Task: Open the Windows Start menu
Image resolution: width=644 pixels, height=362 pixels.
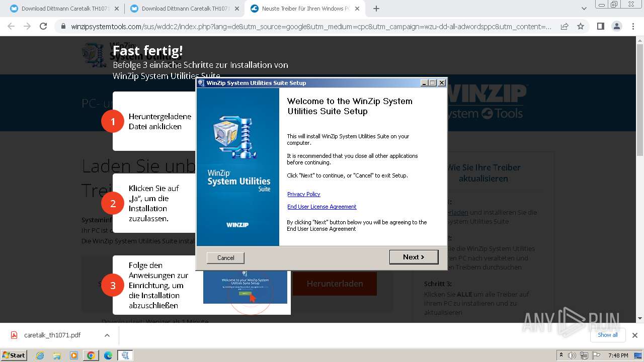Action: 14,355
